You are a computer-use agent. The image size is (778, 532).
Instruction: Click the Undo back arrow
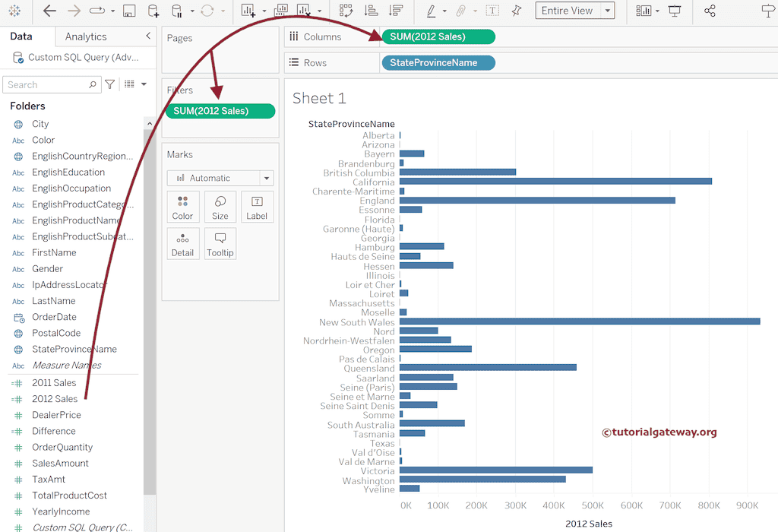tap(49, 11)
